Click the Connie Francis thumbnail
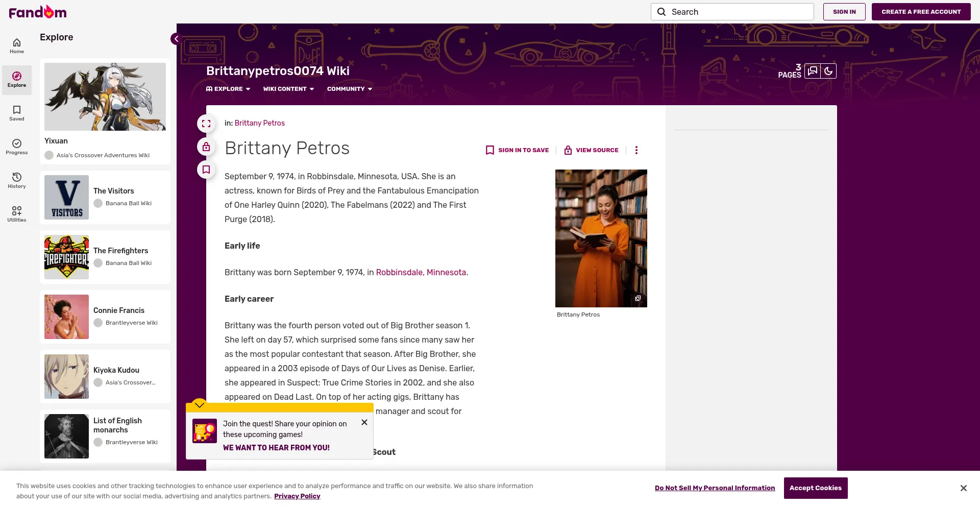 pyautogui.click(x=66, y=317)
